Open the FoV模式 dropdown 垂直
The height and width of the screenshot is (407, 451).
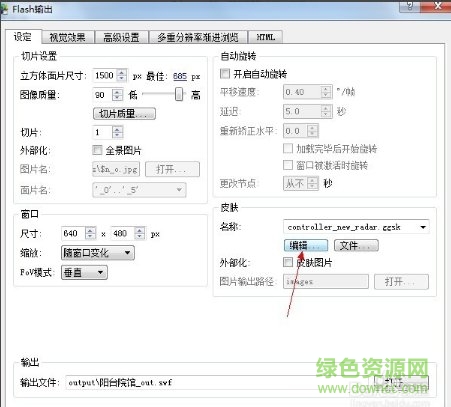(x=84, y=273)
